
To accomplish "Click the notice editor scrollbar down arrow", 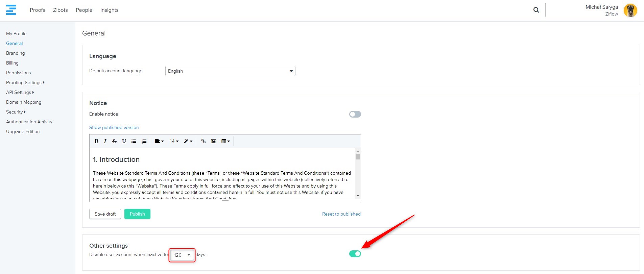I will tap(358, 196).
